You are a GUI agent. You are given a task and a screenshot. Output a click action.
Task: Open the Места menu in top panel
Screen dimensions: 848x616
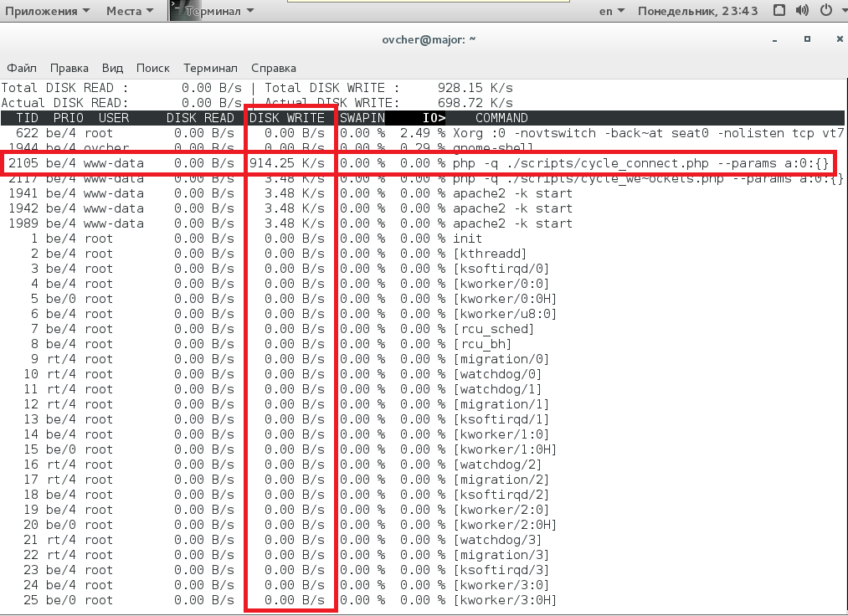[x=130, y=11]
